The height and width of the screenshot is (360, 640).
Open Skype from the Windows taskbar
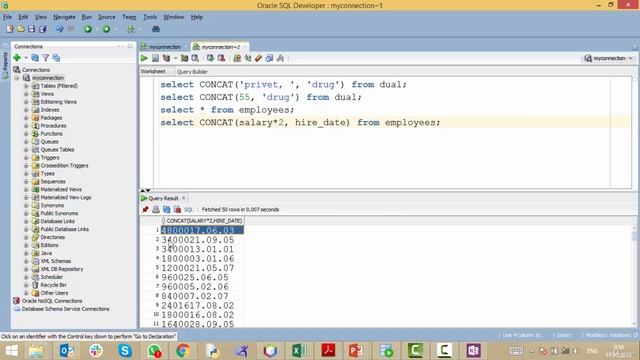tap(124, 350)
